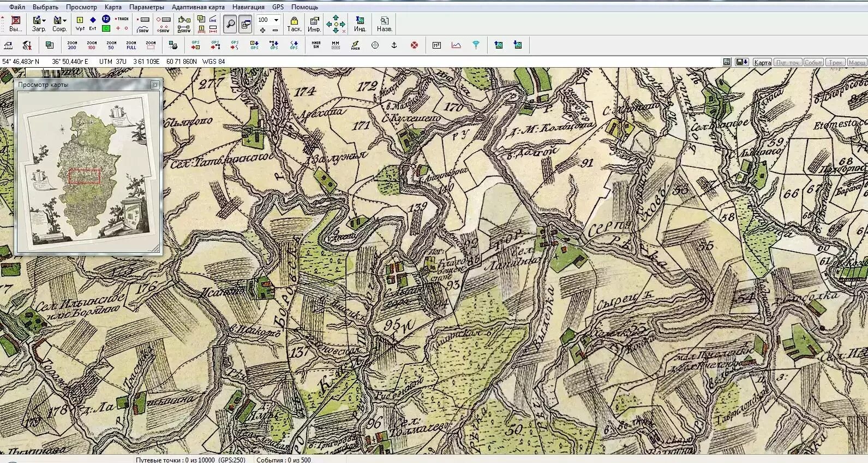Click the Инф. map info icon
This screenshot has width=868, height=463.
(314, 24)
